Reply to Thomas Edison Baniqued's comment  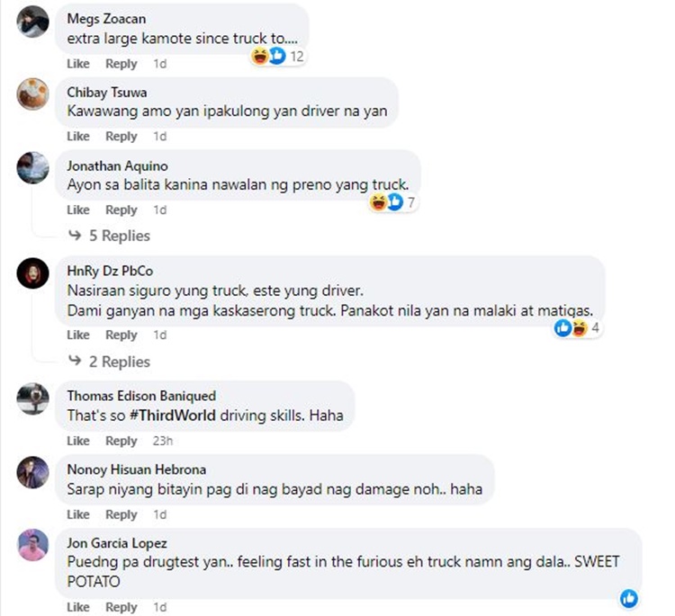[121, 441]
